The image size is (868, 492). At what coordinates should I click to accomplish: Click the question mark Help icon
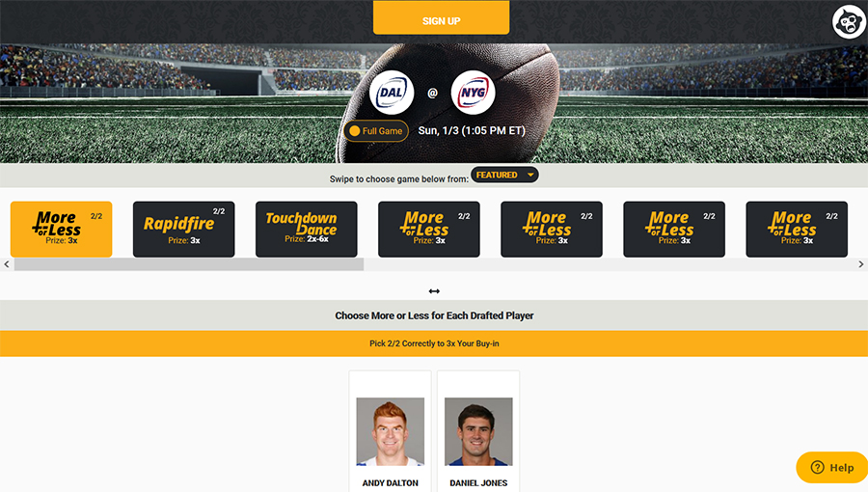point(817,468)
